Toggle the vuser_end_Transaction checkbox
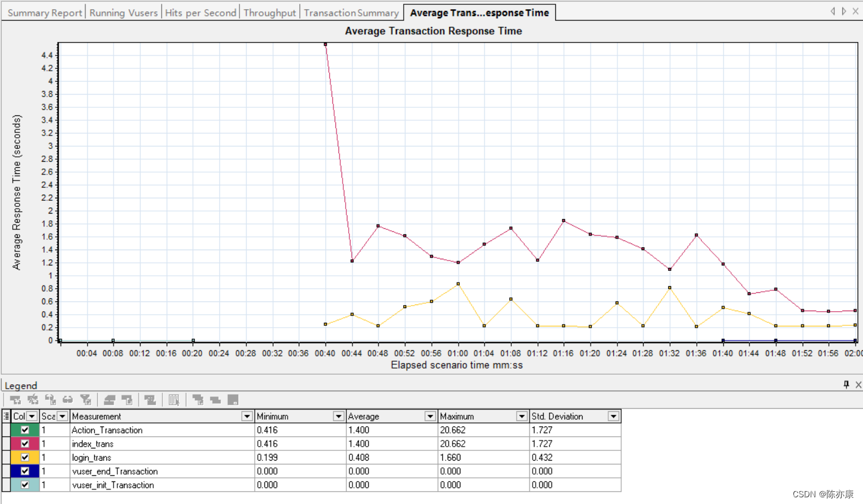Screen dimensions: 863x504 25,471
